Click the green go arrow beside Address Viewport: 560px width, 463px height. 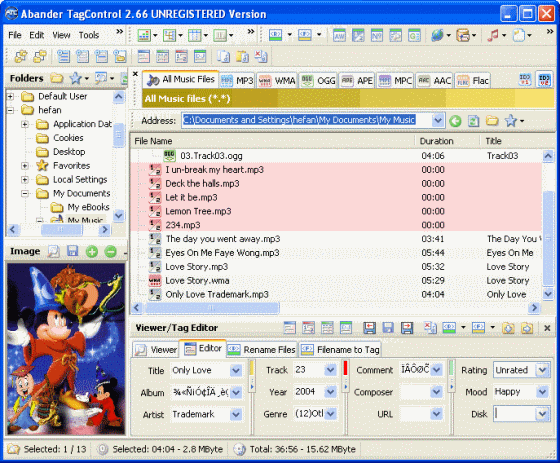455,121
